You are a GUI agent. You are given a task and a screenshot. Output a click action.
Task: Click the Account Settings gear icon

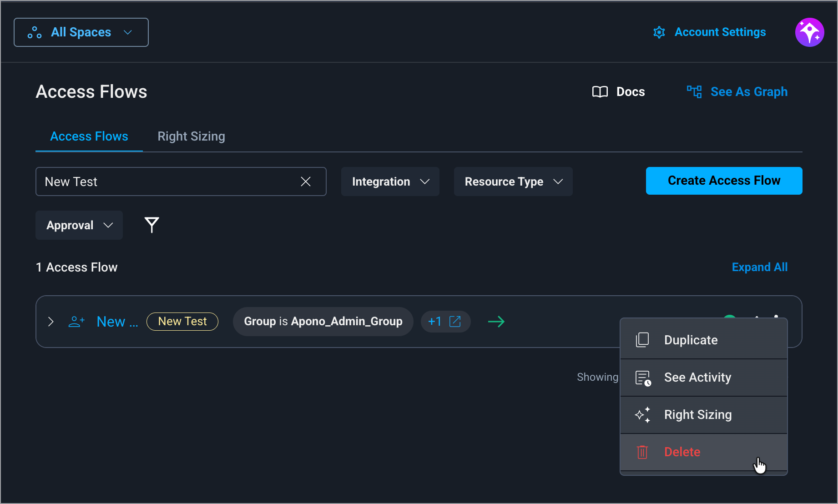click(659, 32)
